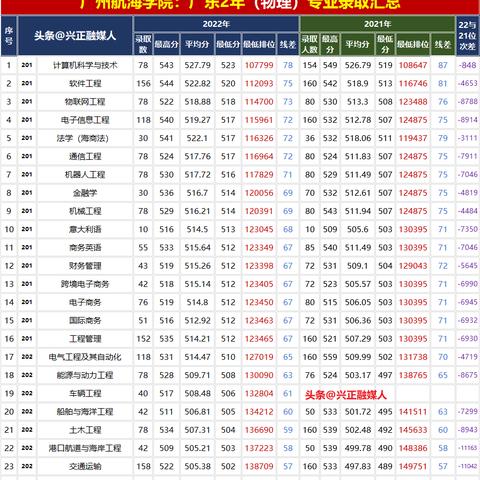Click the 金融学 major cell
This screenshot has height=480, width=480.
point(85,193)
